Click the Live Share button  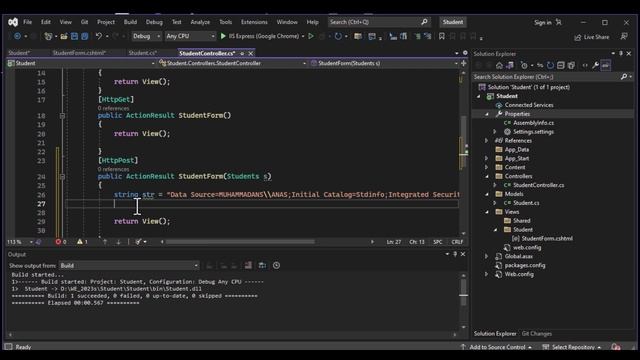coord(591,37)
